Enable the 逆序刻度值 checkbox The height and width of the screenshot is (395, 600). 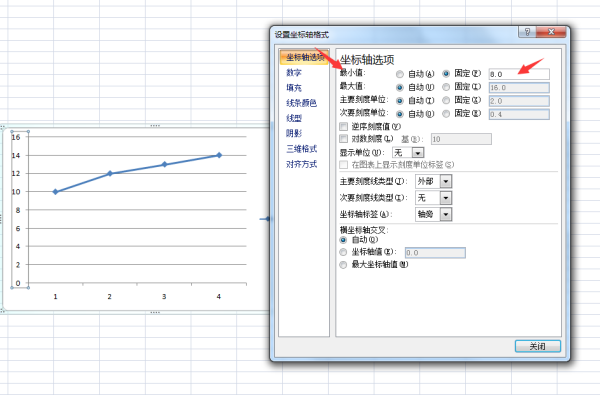pyautogui.click(x=343, y=126)
